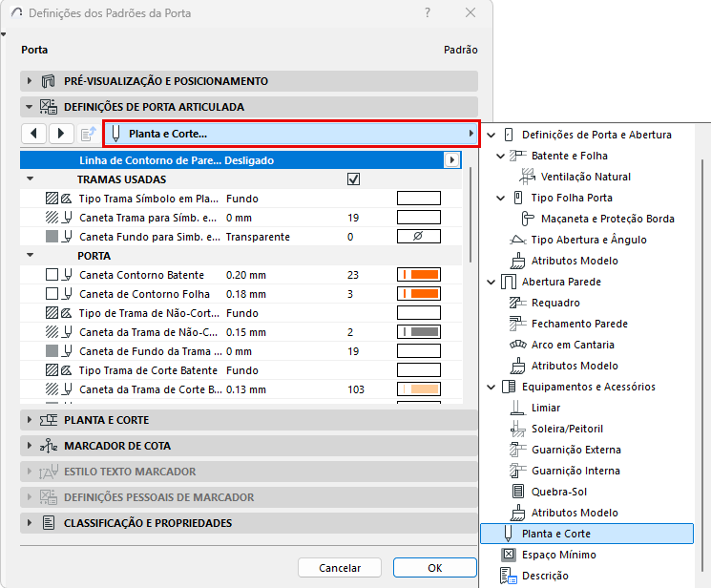Open the orange pen swatch for Caneta Contorno Batente
The width and height of the screenshot is (711, 588).
click(419, 275)
